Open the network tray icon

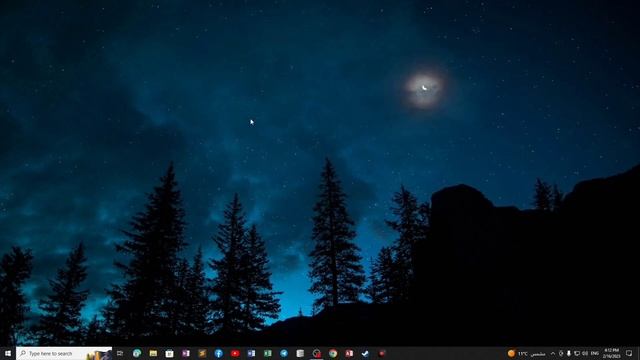577,353
